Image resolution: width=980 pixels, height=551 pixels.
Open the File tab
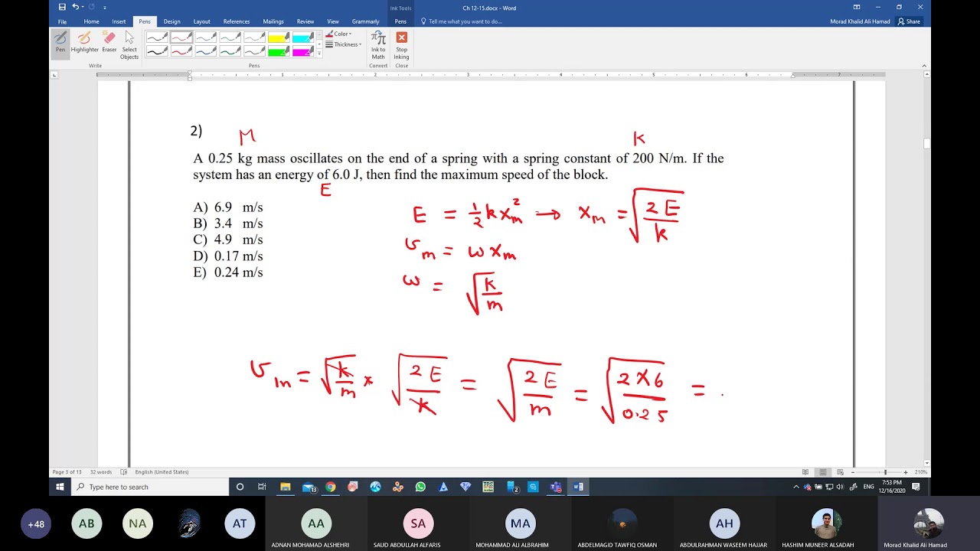62,21
